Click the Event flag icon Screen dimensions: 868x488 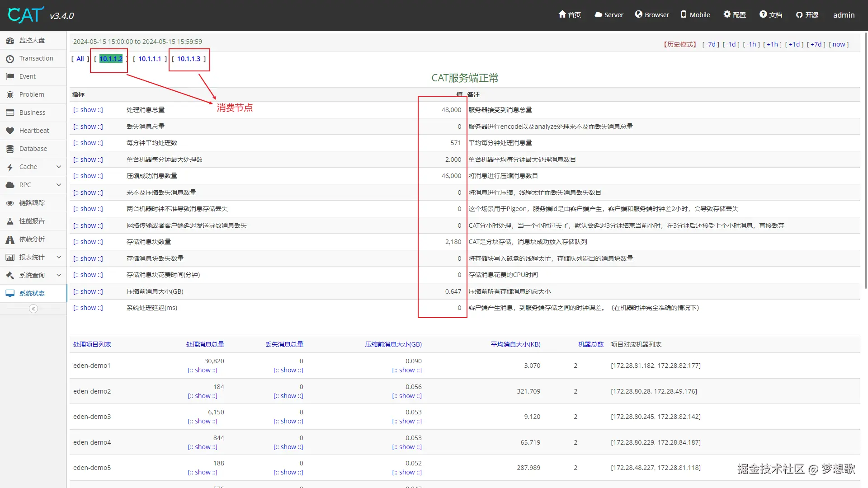click(10, 76)
